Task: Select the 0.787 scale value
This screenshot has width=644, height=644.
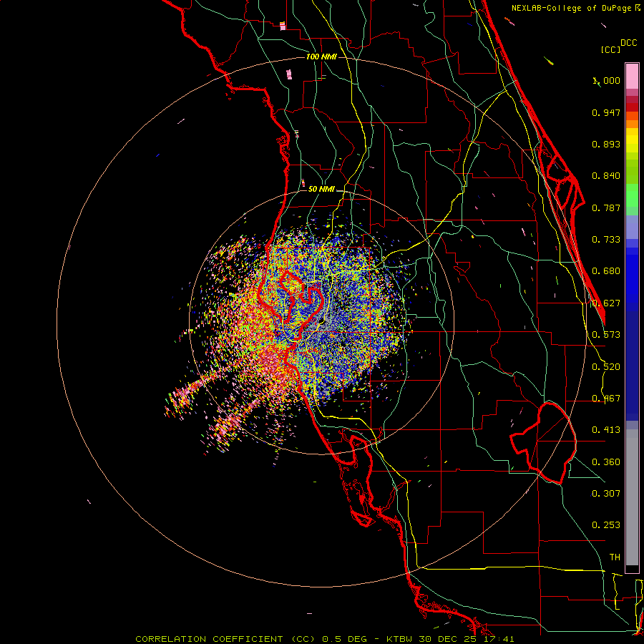Action: click(x=606, y=208)
